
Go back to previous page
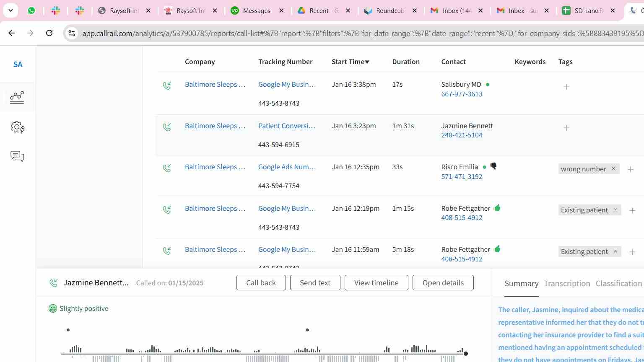point(12,33)
